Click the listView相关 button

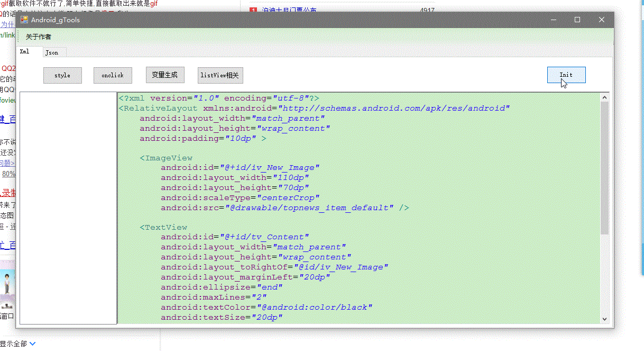(x=220, y=75)
